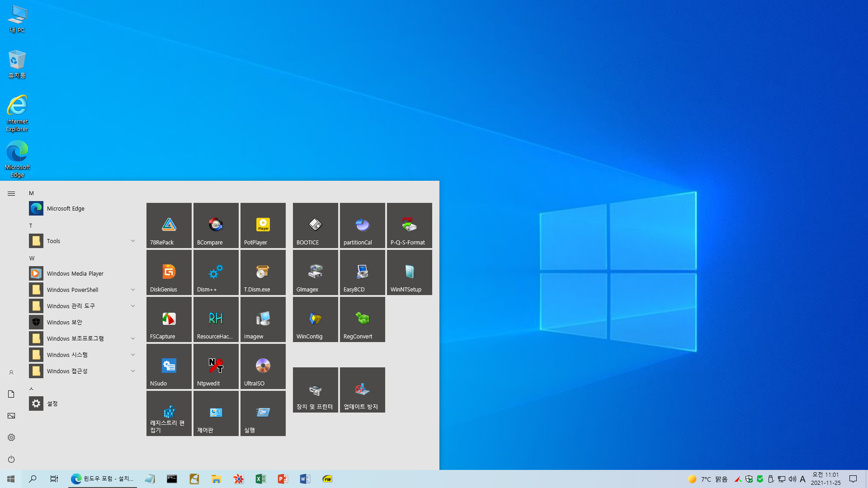This screenshot has height=488, width=868.
Task: Open the 제어판 tile
Action: tap(216, 413)
